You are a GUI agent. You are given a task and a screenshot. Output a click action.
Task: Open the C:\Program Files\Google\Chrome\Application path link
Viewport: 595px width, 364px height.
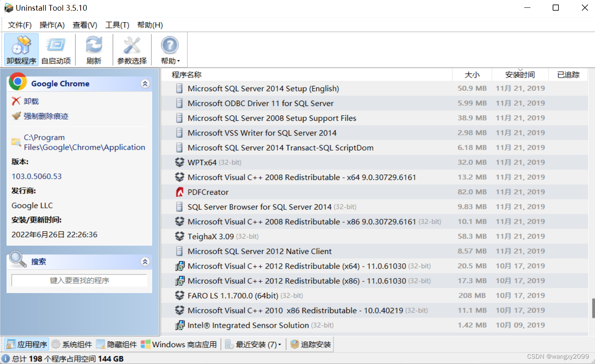[84, 142]
